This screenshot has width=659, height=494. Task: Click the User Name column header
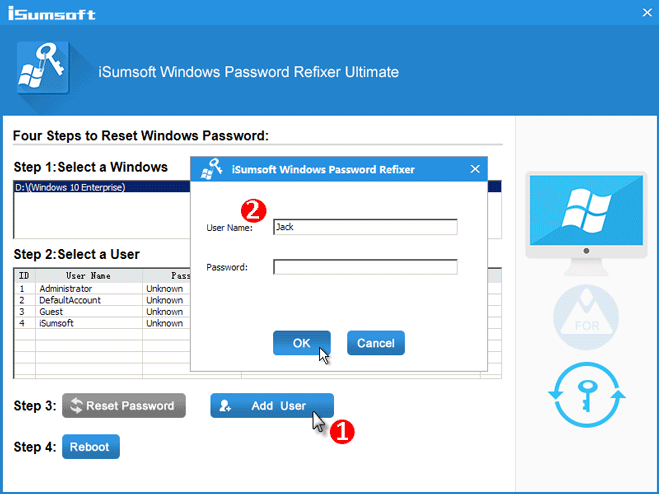(x=89, y=276)
